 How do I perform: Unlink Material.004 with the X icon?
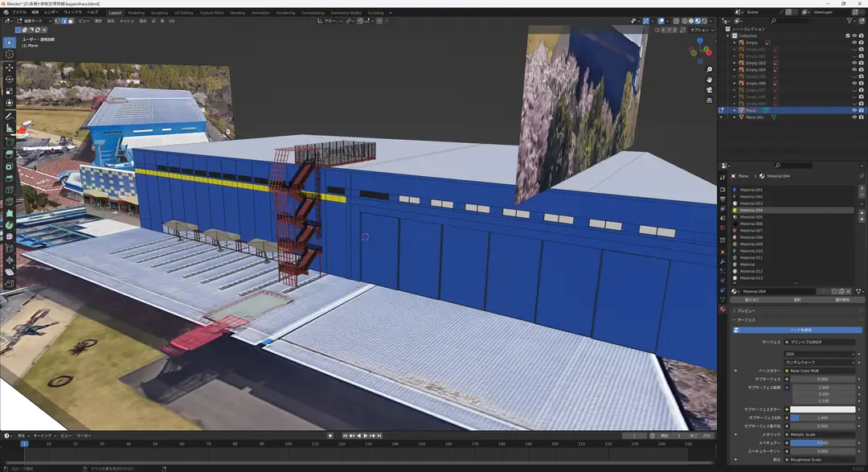pos(848,291)
